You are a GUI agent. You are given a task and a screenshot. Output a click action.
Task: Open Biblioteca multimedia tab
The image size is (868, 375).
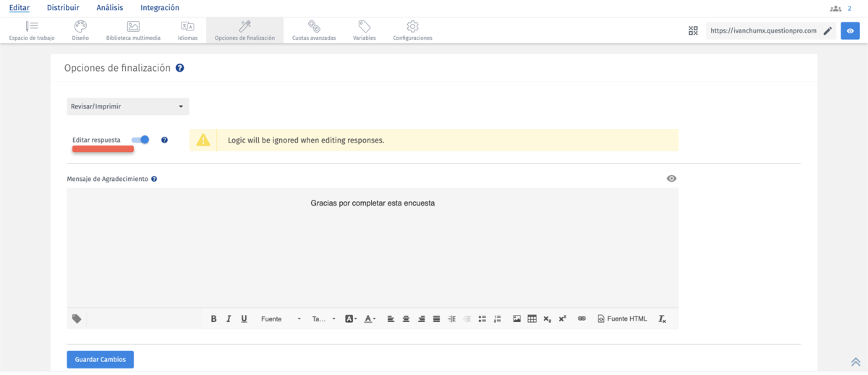[x=133, y=30]
